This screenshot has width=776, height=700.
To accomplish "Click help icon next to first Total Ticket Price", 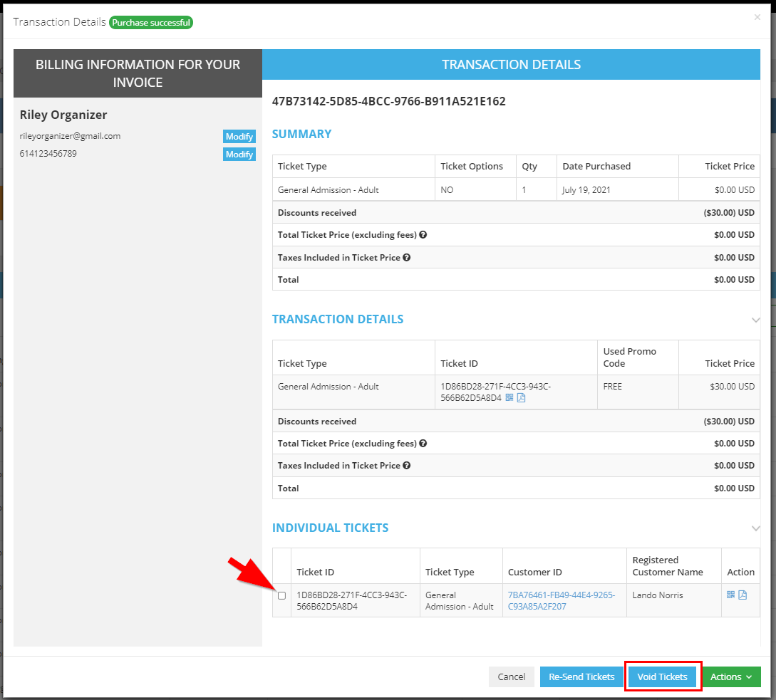I will [x=423, y=234].
